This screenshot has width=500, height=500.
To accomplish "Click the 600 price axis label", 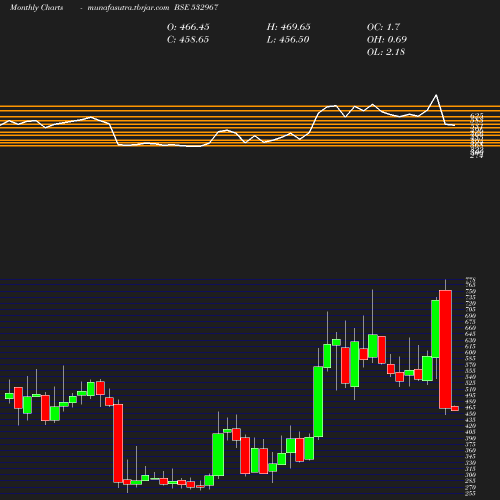I will click(x=470, y=352).
